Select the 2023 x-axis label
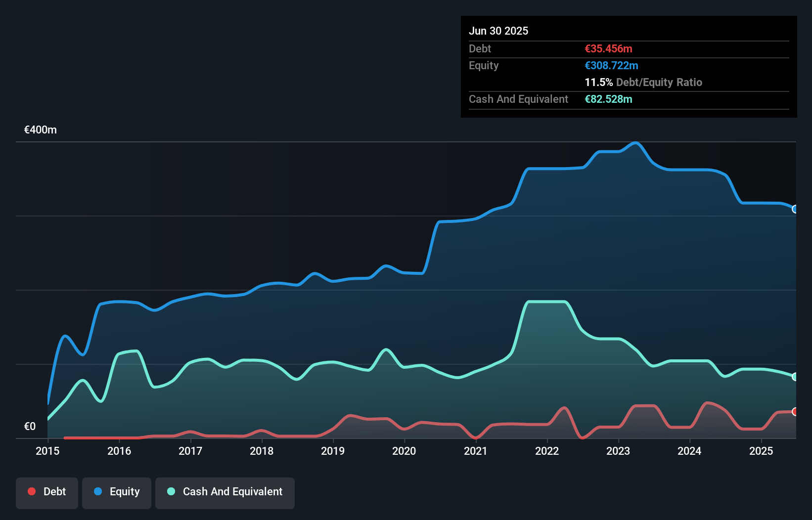 [x=618, y=451]
